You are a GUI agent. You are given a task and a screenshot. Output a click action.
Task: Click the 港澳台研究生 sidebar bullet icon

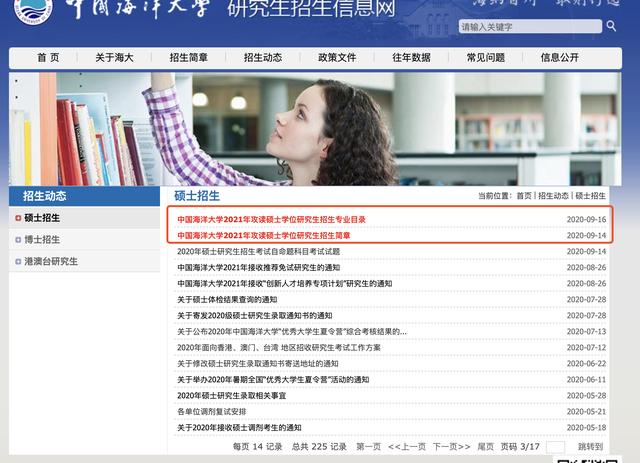pyautogui.click(x=18, y=261)
